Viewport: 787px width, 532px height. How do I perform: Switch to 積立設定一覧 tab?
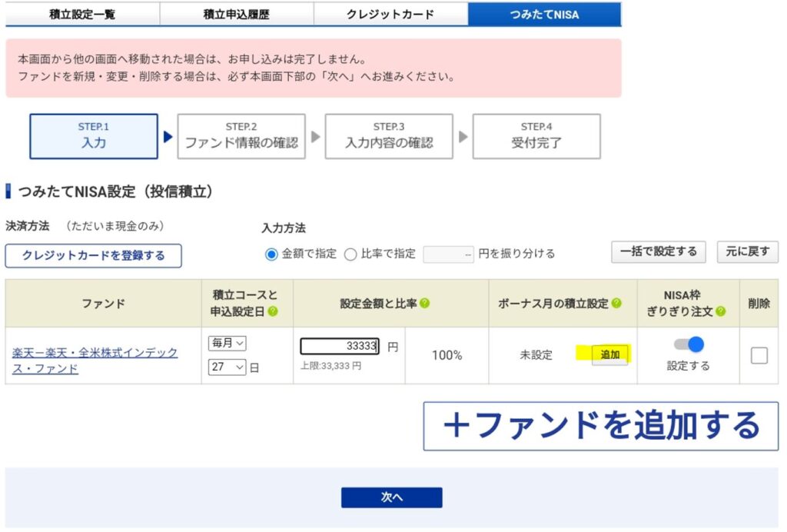tap(82, 14)
